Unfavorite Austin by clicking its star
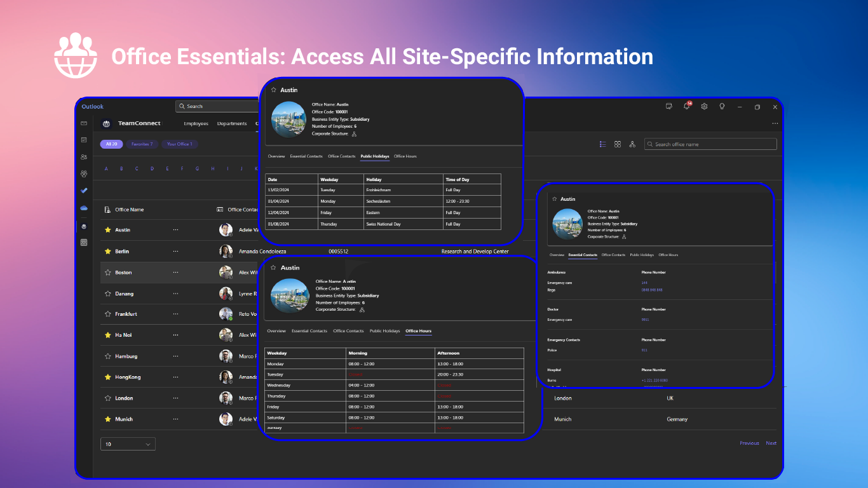The image size is (868, 488). pyautogui.click(x=107, y=229)
